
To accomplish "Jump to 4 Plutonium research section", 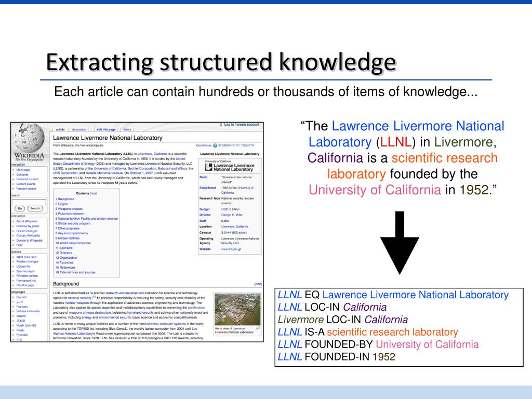I will point(70,214).
